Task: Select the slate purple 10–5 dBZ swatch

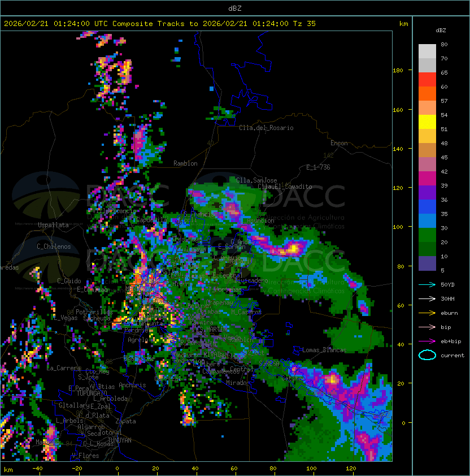Action: coord(427,263)
